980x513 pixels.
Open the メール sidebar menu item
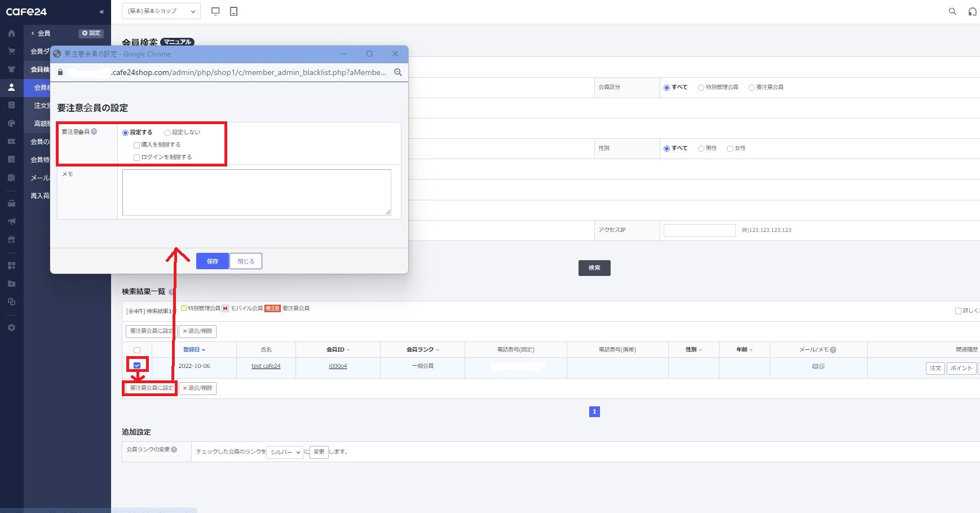click(40, 178)
